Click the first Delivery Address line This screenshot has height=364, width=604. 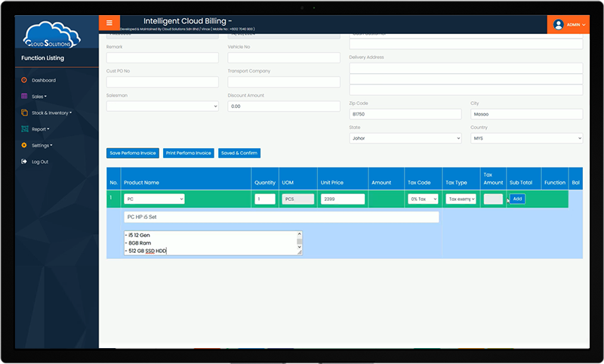coord(466,69)
